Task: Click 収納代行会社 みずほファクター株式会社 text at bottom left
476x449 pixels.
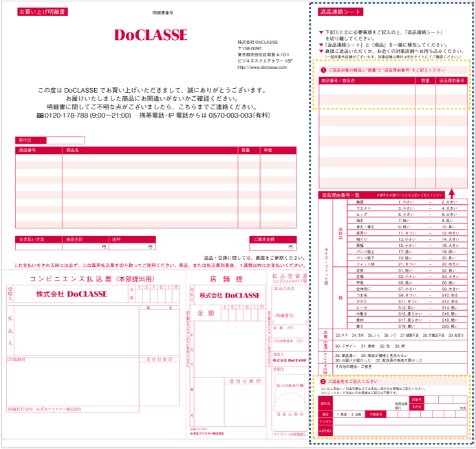Action: [44, 409]
